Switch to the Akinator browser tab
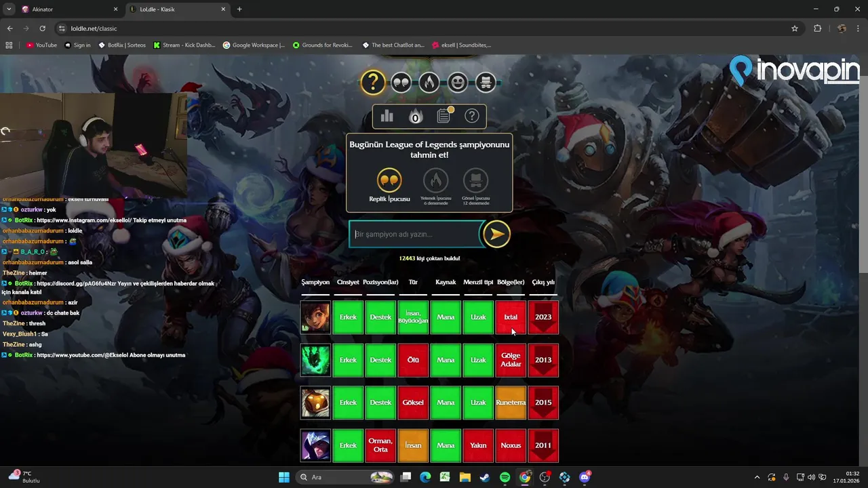This screenshot has width=868, height=488. click(x=68, y=9)
